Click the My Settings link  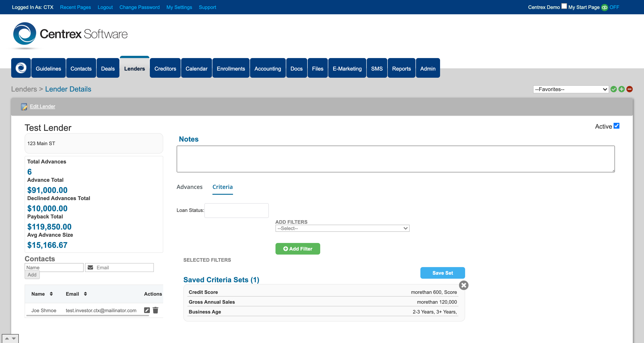(179, 7)
